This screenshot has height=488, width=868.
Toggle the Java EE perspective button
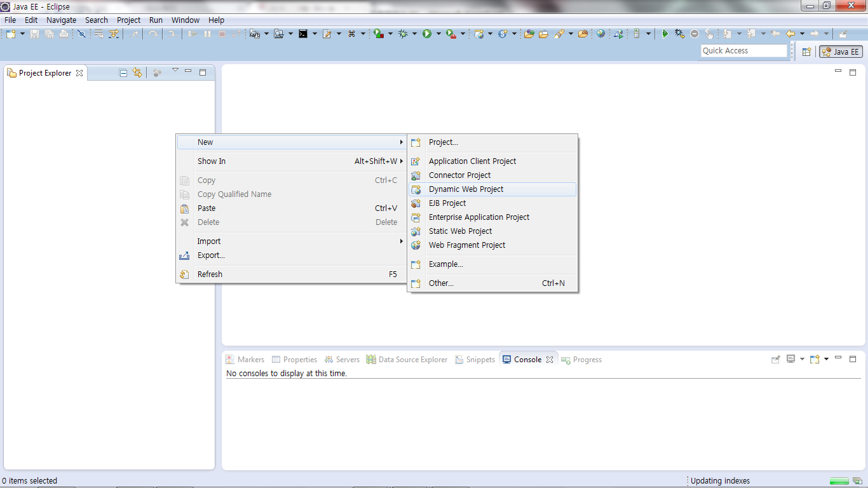point(841,52)
